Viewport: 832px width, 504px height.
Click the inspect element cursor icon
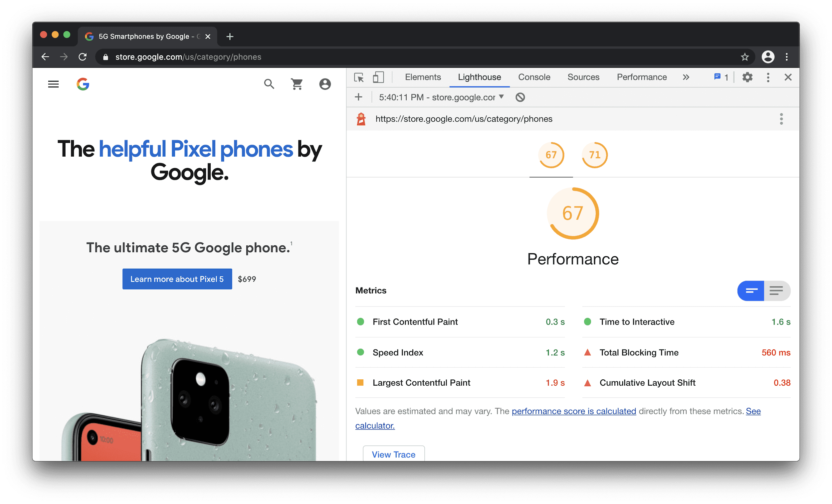pyautogui.click(x=359, y=78)
